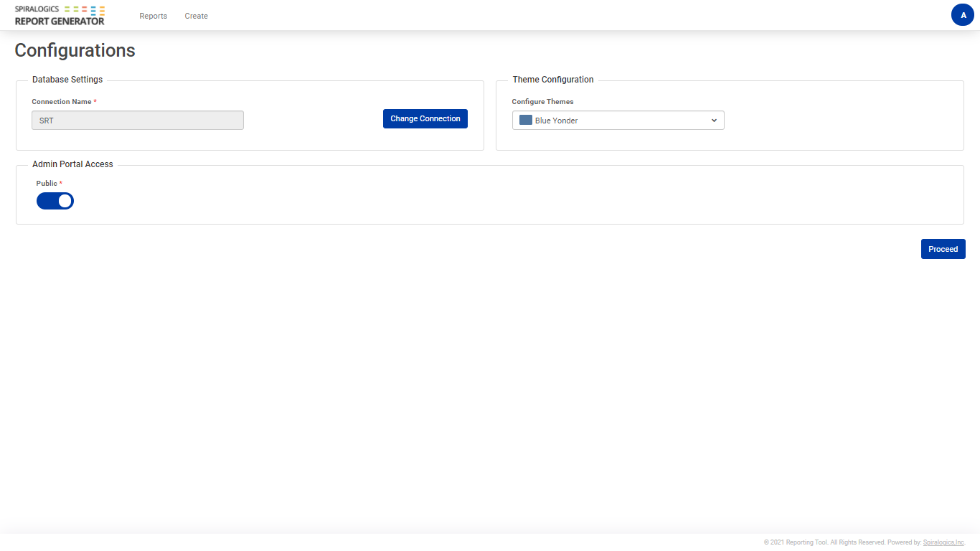Click the Spiralogics Report Generator logo
The image size is (980, 551).
pyautogui.click(x=60, y=15)
